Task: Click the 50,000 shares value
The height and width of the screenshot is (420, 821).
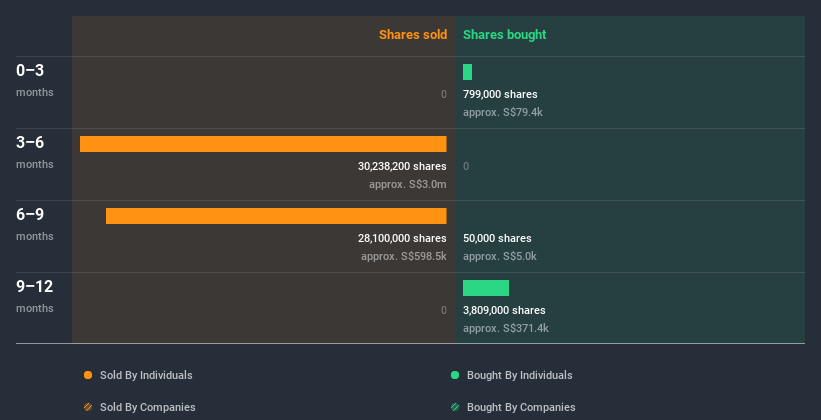Action: pos(497,238)
